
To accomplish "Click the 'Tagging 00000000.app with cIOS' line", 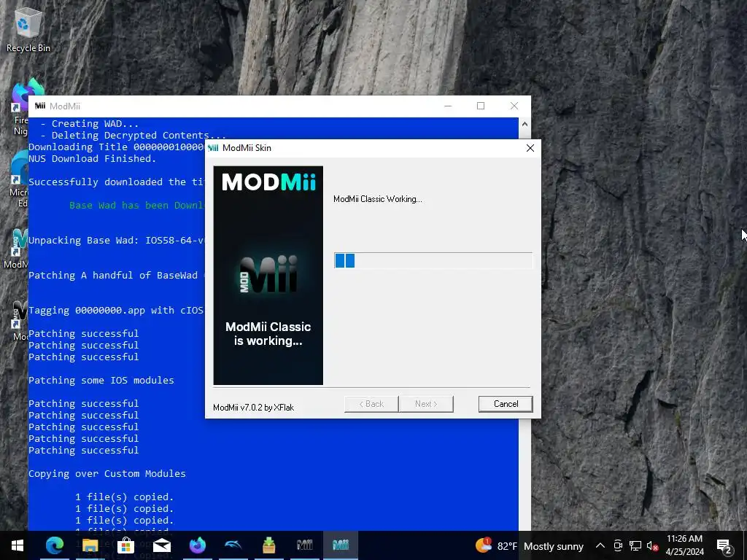I will 116,311.
